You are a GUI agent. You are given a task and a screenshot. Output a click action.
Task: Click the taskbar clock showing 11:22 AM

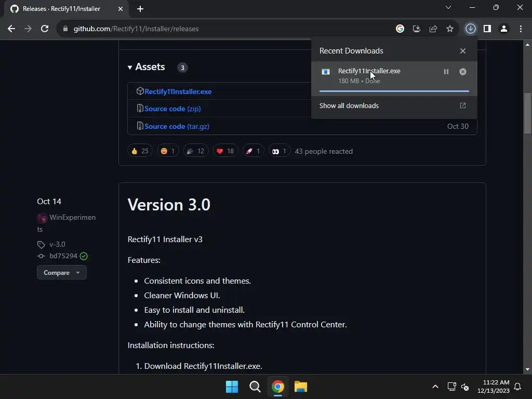coord(494,387)
